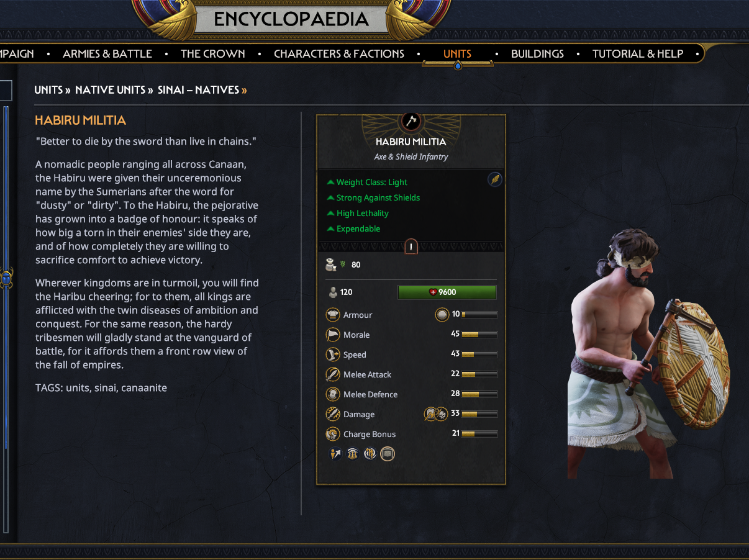This screenshot has width=749, height=560.
Task: Click the Armour stat shirt icon
Action: pos(334,315)
